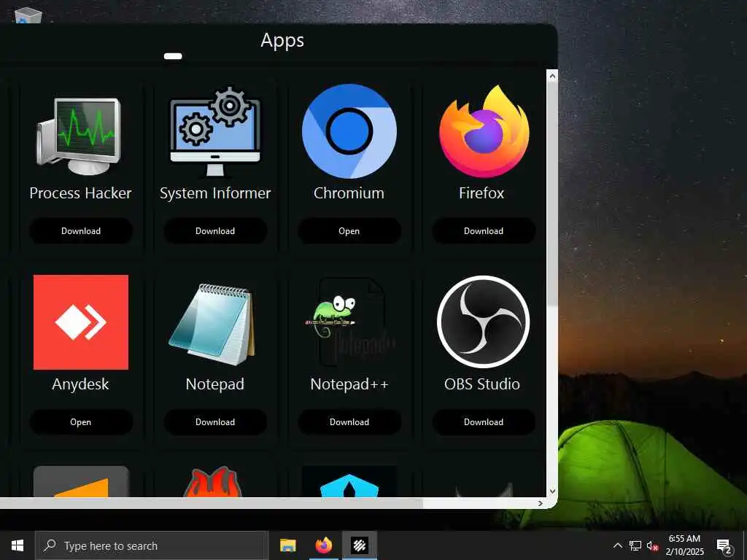
Task: Open the clock showing 6:55 AM
Action: [x=684, y=545]
